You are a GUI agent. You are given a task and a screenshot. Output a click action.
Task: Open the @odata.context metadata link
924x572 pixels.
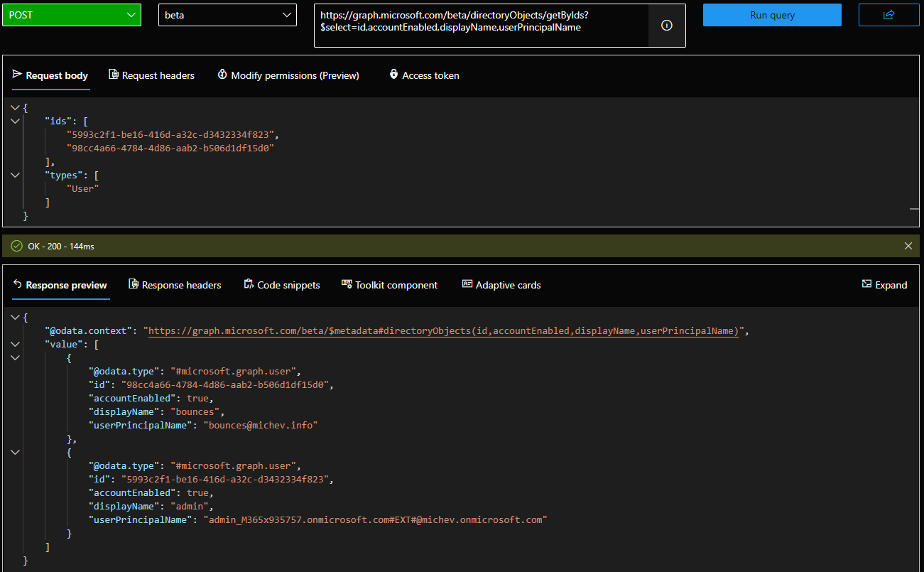pyautogui.click(x=444, y=331)
